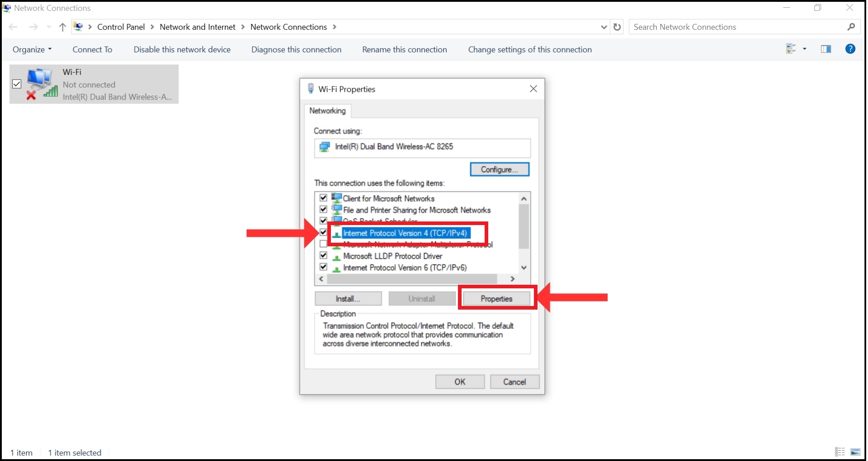Click the Refresh icon in the address bar

click(618, 27)
